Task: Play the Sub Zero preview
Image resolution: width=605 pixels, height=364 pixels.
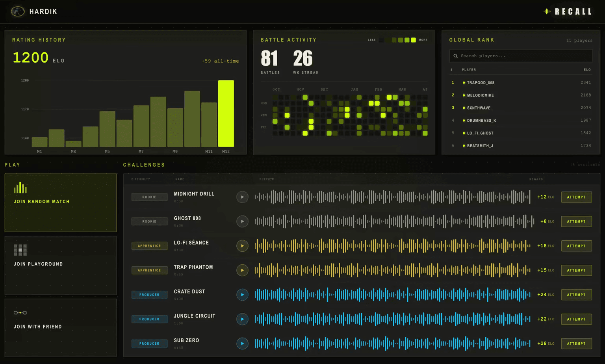Action: [x=242, y=344]
